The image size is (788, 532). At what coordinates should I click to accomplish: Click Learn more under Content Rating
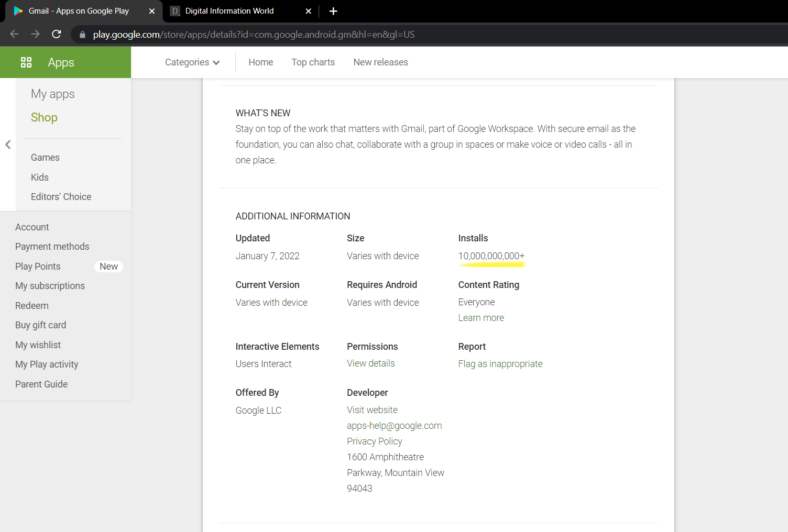[481, 318]
